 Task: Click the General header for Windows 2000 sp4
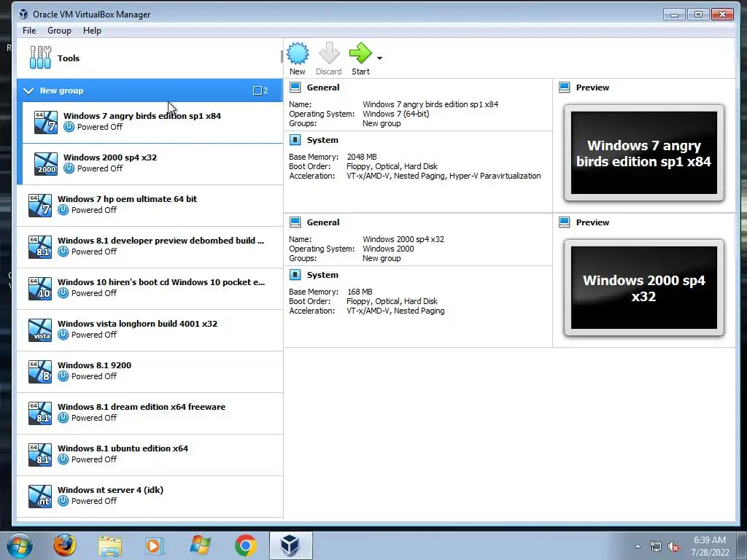coord(323,222)
